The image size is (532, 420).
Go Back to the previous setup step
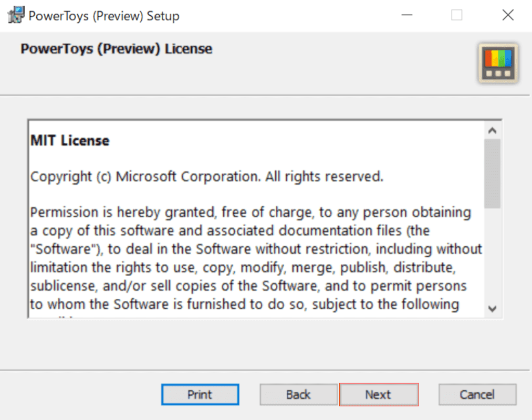pos(299,395)
